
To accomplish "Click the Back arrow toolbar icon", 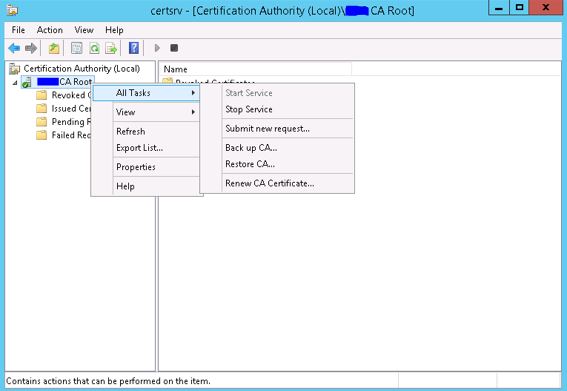I will click(x=14, y=48).
